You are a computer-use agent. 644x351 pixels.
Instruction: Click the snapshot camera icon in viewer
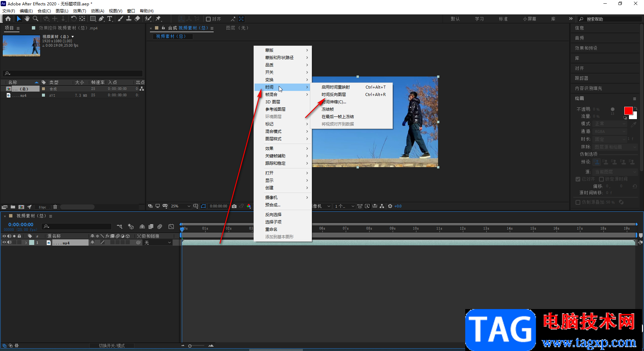[x=234, y=206]
